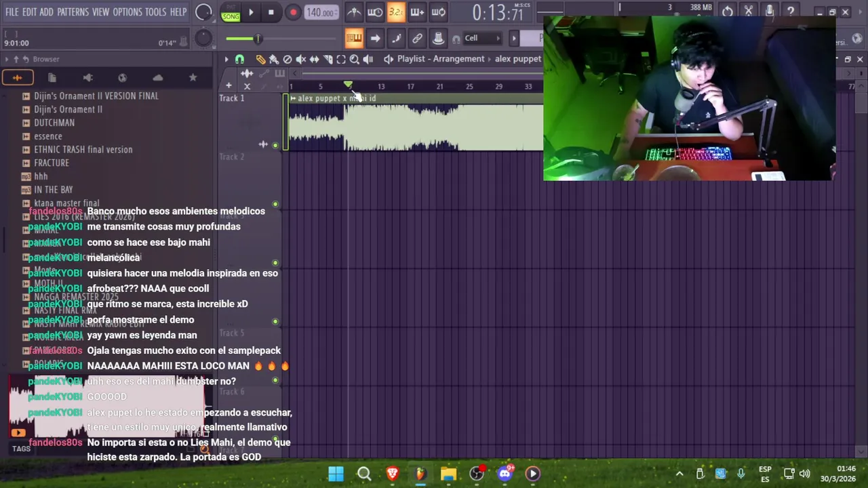The width and height of the screenshot is (868, 488).
Task: Toggle the link multilink controllers icon
Action: [417, 39]
